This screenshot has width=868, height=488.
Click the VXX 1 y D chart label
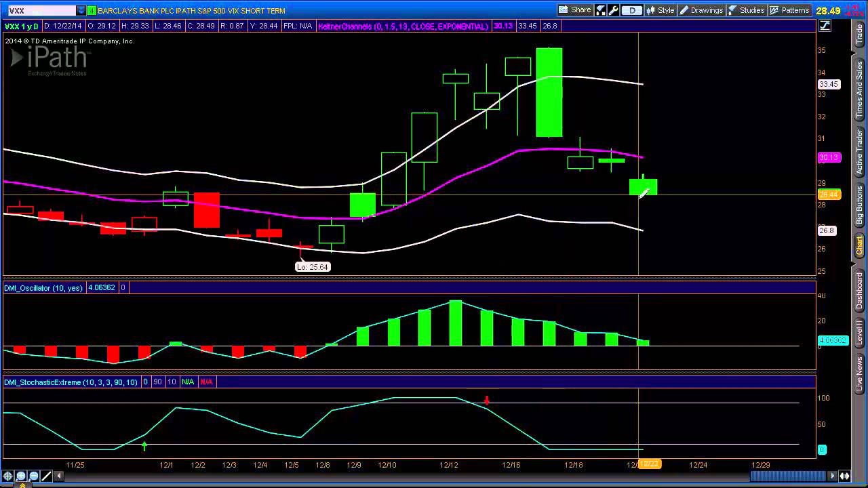click(22, 26)
